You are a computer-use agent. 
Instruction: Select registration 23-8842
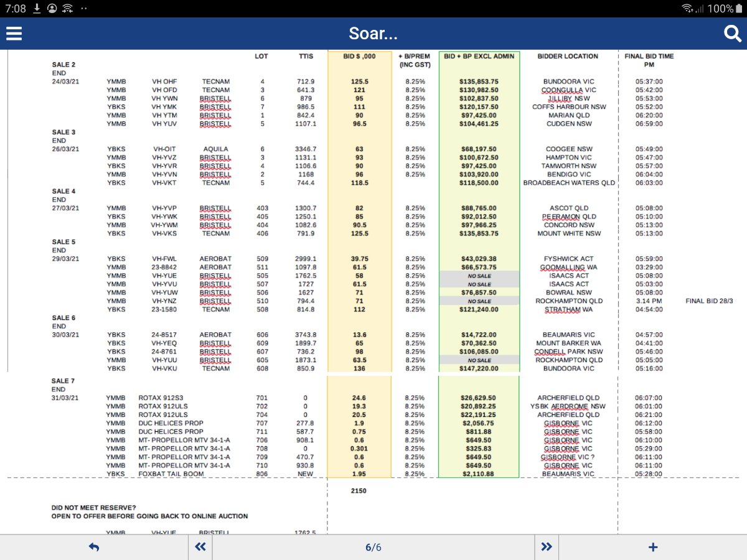coord(164,268)
